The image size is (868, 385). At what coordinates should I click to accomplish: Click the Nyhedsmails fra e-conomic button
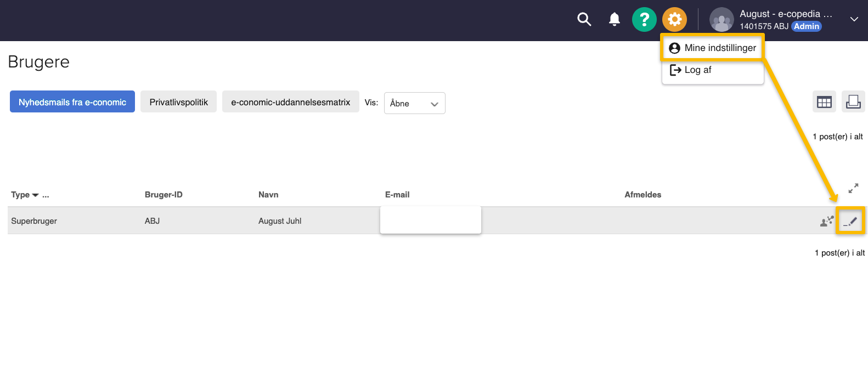tap(72, 102)
